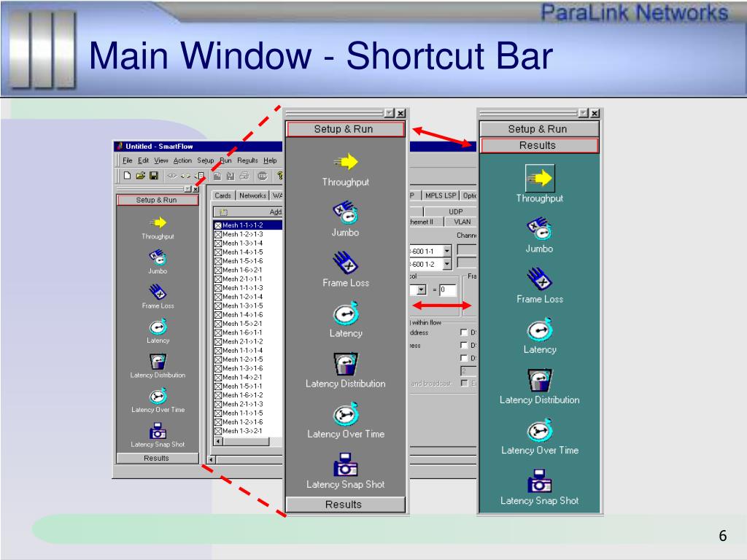Toggle the checkbox beside Mesh 1-2->1-3
747x560 pixels.
[x=217, y=234]
